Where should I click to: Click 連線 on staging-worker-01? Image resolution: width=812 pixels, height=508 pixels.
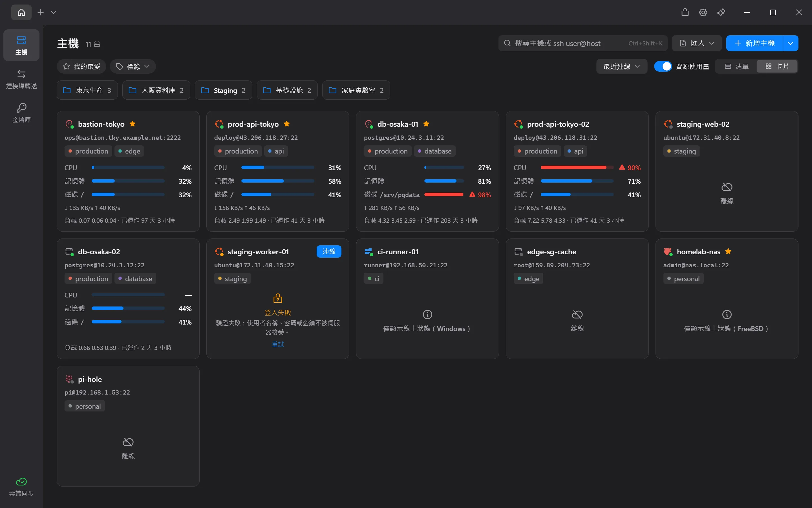tap(329, 251)
